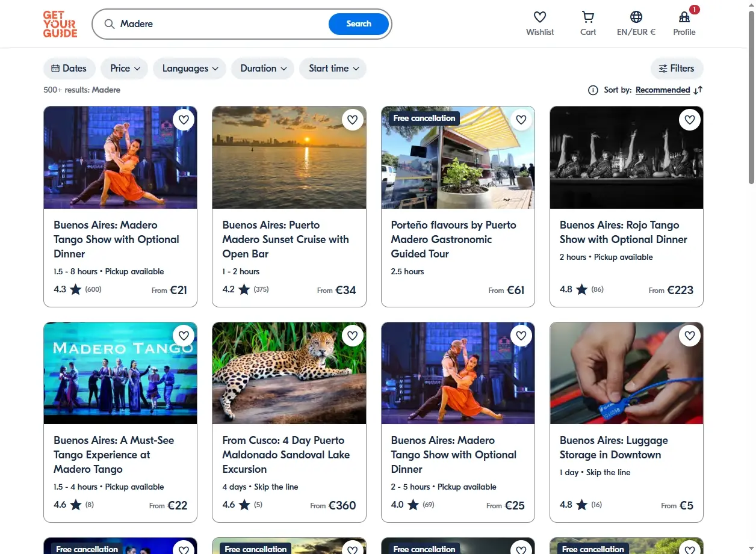
Task: Click the star rating of Puerto Madero Sunset Cruise
Action: (x=244, y=290)
